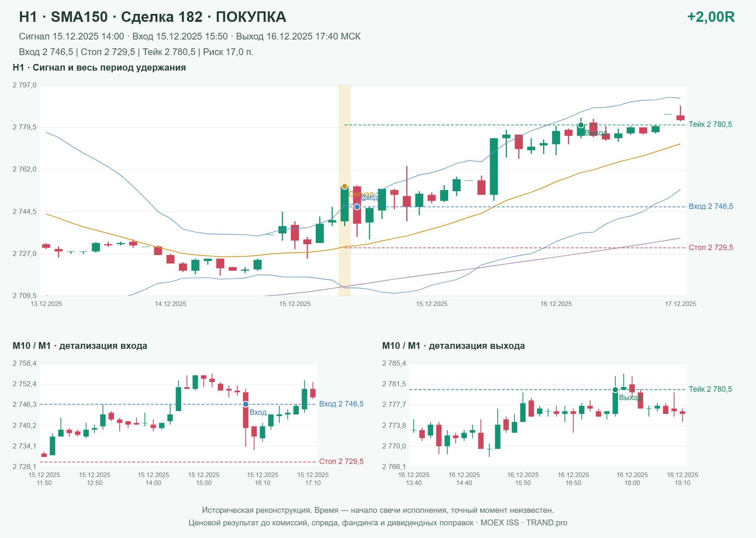Click the 2 744,5 price axis label
The image size is (756, 538).
[24, 212]
